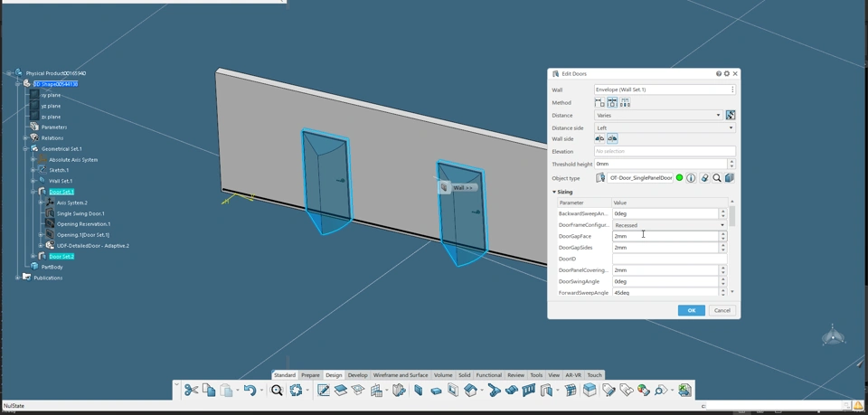Click the Update refresh icon
Viewport: 868px width, 415px height.
coord(297,391)
